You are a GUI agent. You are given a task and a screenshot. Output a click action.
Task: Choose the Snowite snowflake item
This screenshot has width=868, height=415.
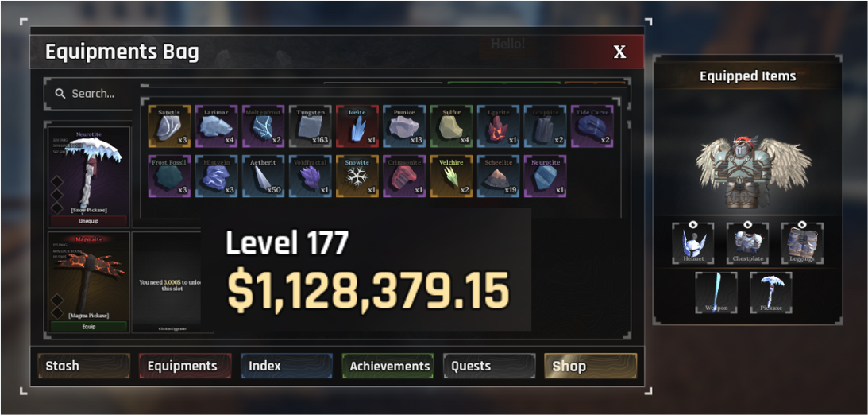pos(357,176)
